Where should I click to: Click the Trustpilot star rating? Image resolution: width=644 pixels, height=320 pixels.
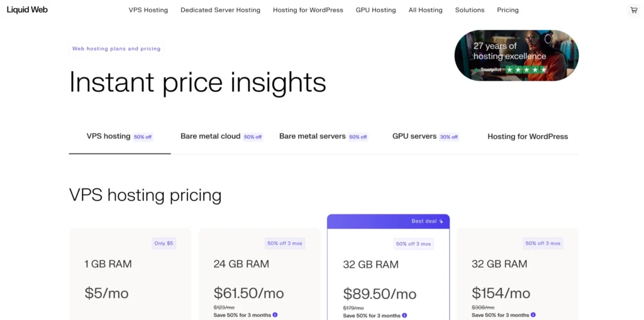pyautogui.click(x=526, y=70)
